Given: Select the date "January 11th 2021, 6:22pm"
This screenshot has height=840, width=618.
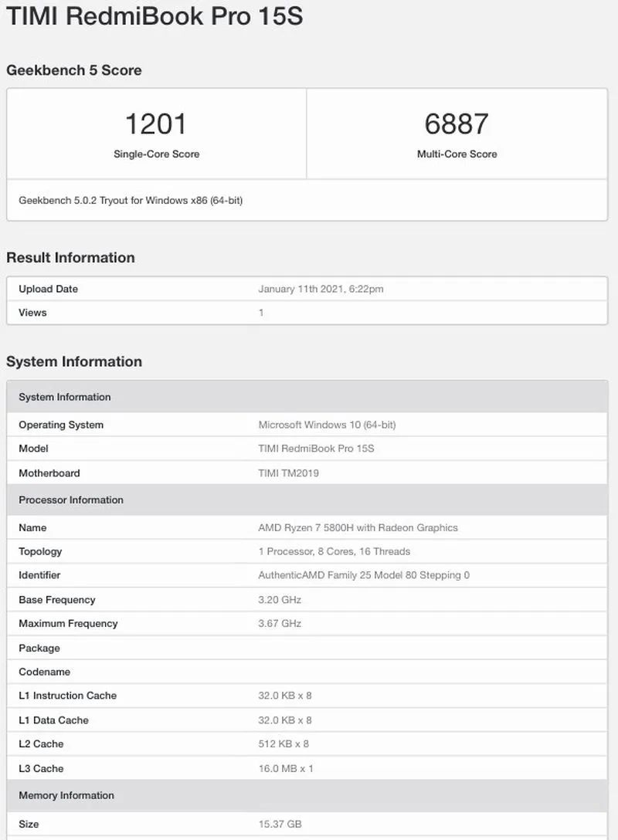Looking at the screenshot, I should [x=321, y=289].
